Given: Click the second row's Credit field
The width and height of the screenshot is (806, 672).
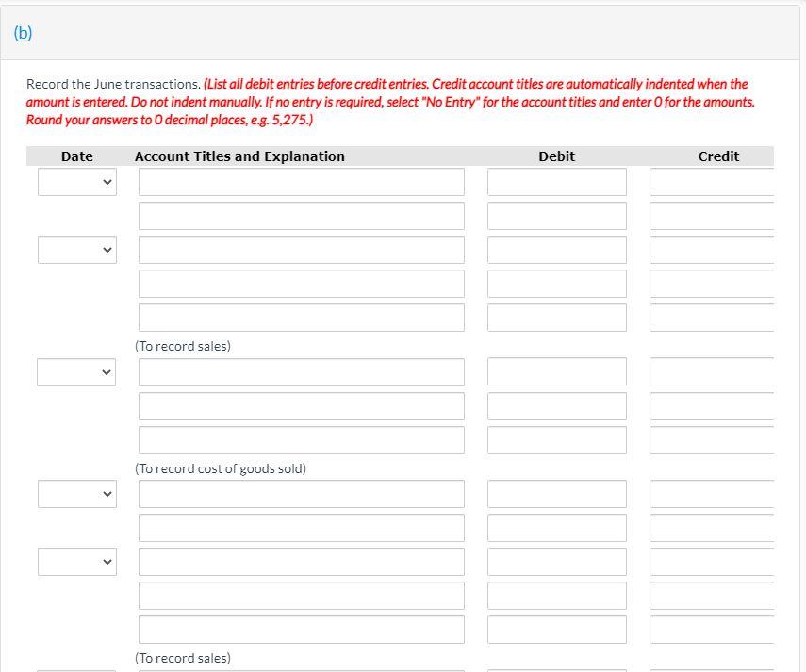Looking at the screenshot, I should coord(712,216).
